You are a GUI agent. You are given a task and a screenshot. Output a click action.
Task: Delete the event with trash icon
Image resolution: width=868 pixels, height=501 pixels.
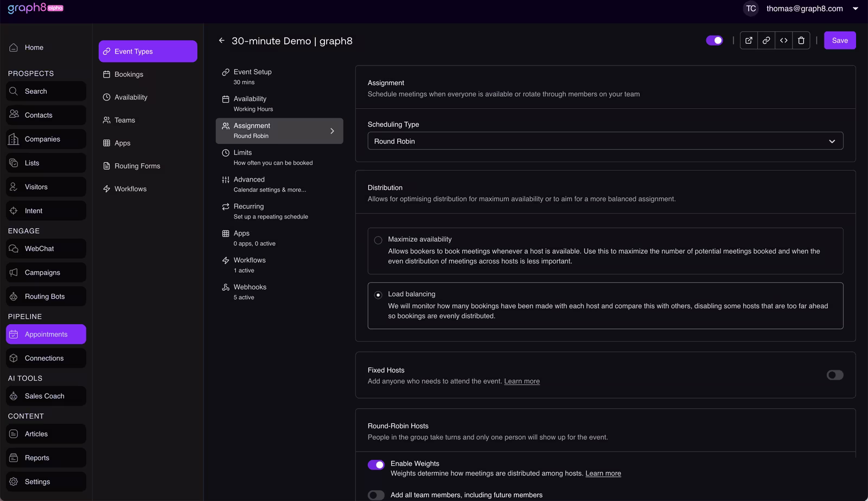pyautogui.click(x=801, y=41)
